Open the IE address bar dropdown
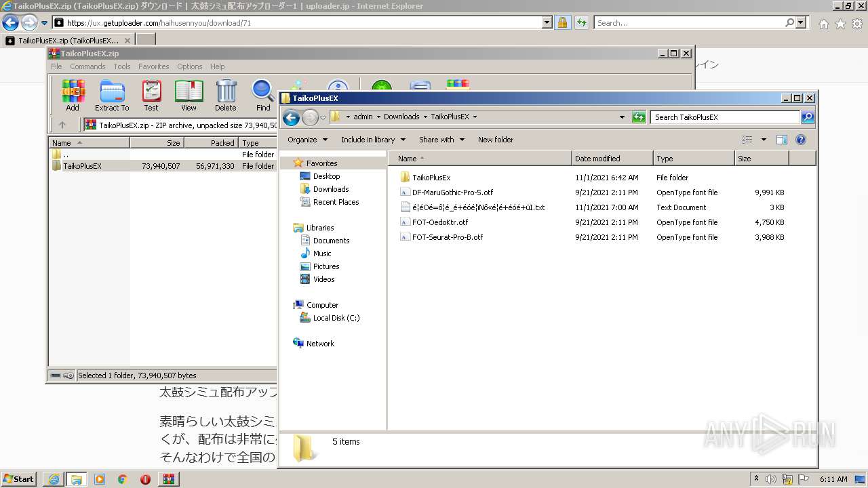The width and height of the screenshot is (868, 488). point(547,22)
